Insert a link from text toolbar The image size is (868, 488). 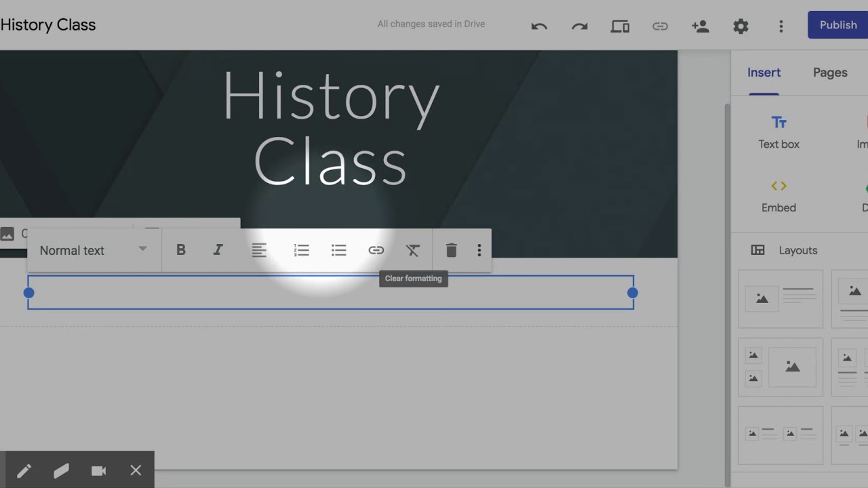click(x=376, y=251)
